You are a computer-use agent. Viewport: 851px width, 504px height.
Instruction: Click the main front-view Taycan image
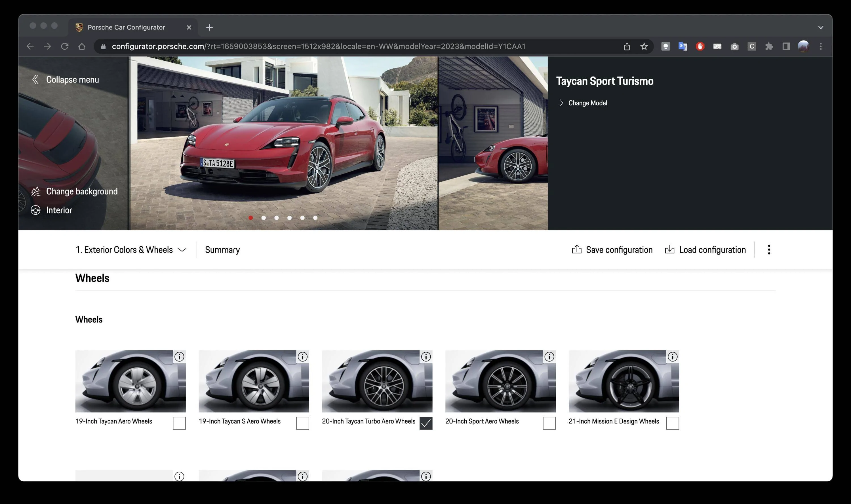click(283, 143)
